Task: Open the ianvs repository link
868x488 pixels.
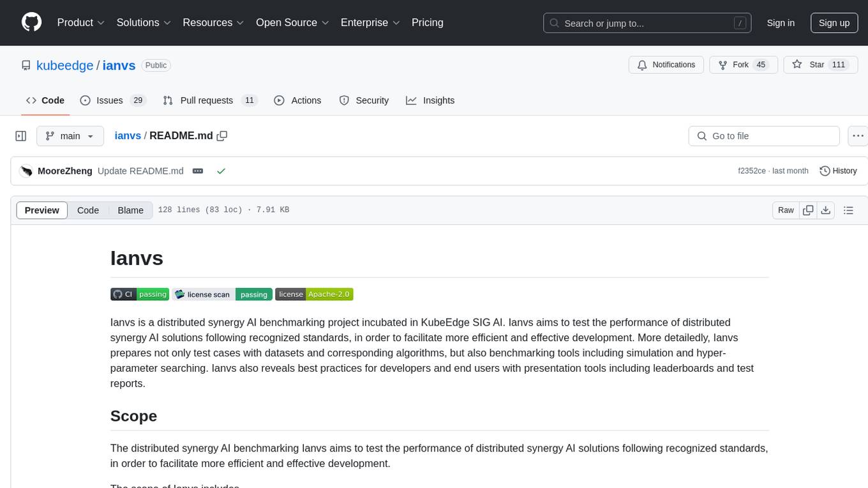Action: 119,65
